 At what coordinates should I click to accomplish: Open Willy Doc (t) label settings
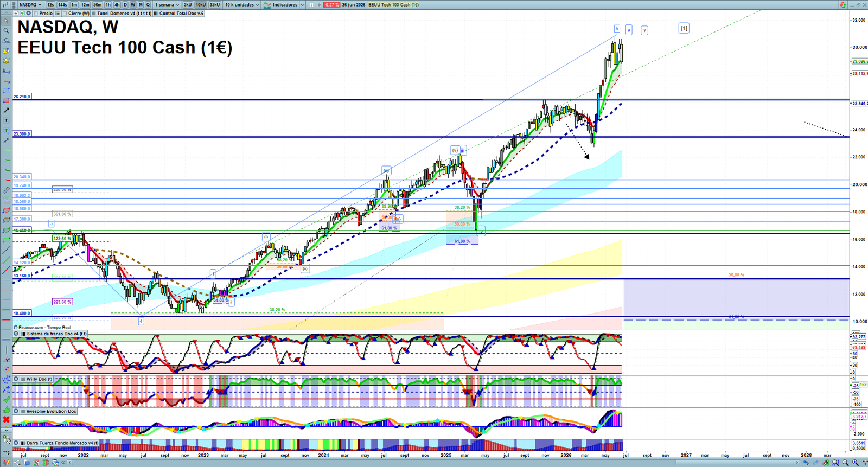tap(40, 379)
